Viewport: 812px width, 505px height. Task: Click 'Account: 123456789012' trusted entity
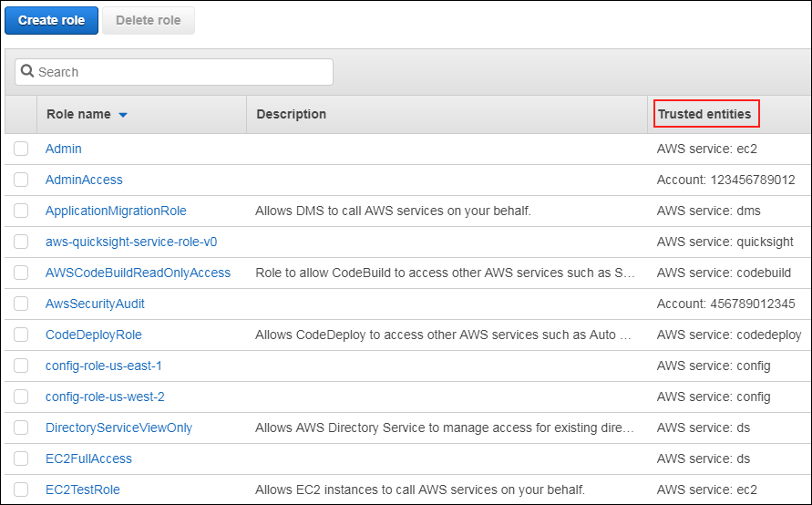[725, 180]
